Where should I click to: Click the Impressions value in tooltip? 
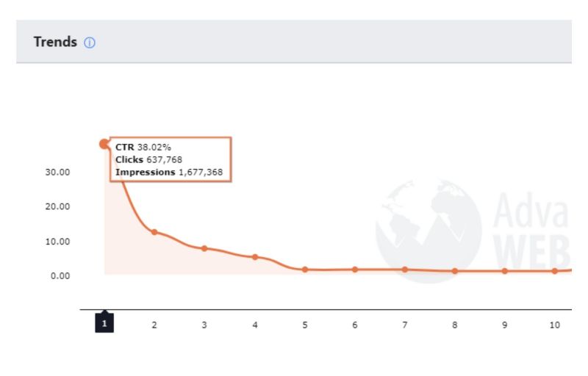tap(201, 173)
